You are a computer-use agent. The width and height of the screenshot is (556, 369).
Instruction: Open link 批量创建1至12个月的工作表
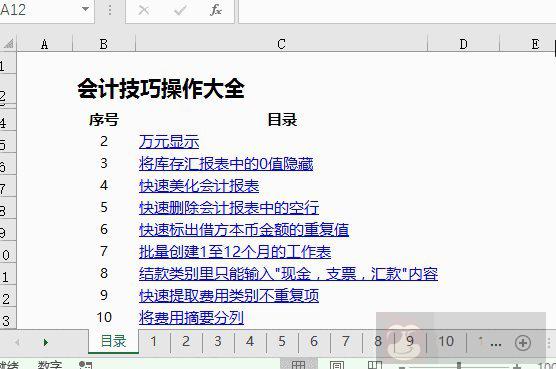235,252
